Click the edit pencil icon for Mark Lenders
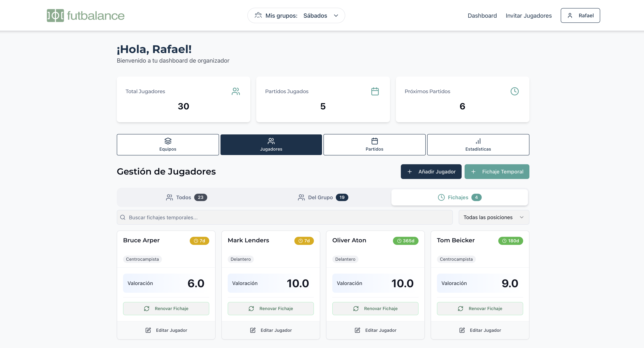644x348 pixels. click(x=253, y=330)
